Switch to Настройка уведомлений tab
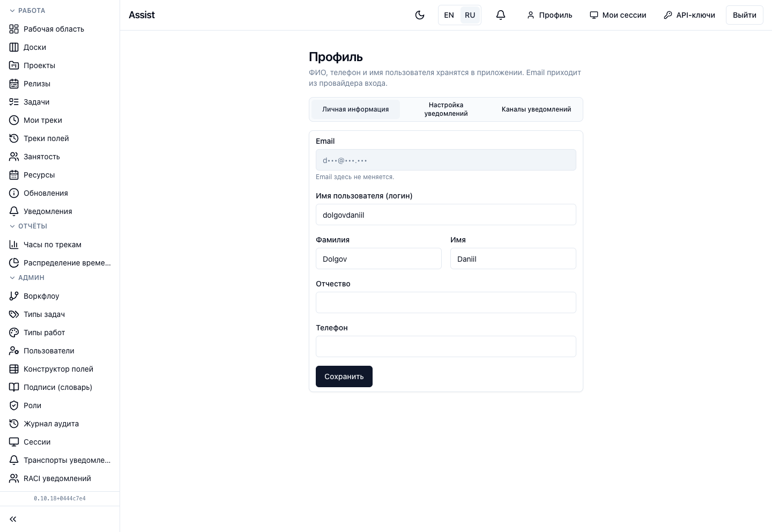 446,109
